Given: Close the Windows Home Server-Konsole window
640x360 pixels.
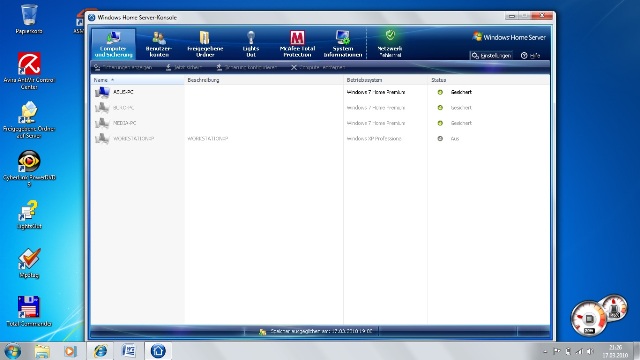Looking at the screenshot, I should [542, 16].
